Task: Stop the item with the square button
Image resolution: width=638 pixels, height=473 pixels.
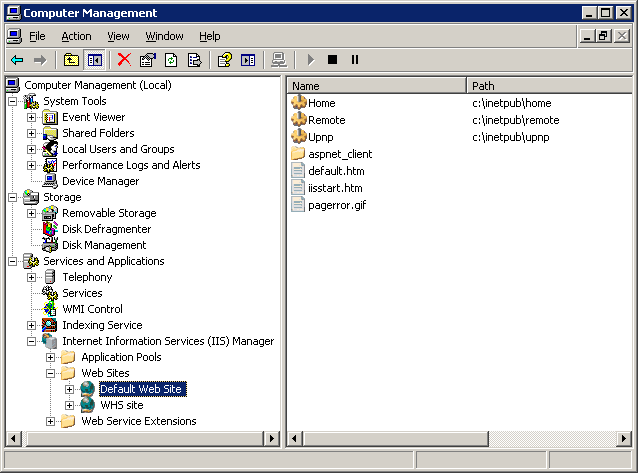Action: click(332, 60)
